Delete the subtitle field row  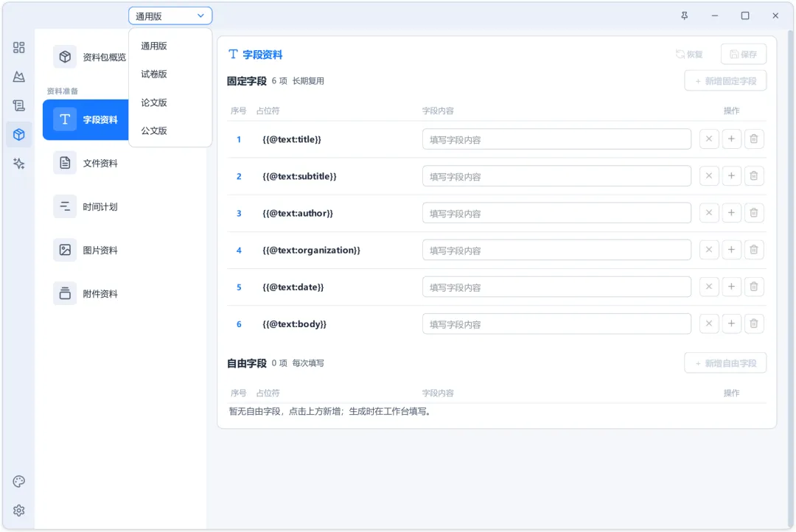(x=754, y=175)
